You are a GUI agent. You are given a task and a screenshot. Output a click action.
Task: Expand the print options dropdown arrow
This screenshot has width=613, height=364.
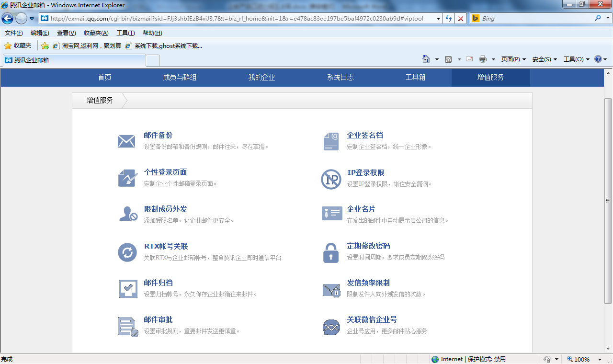coord(493,59)
